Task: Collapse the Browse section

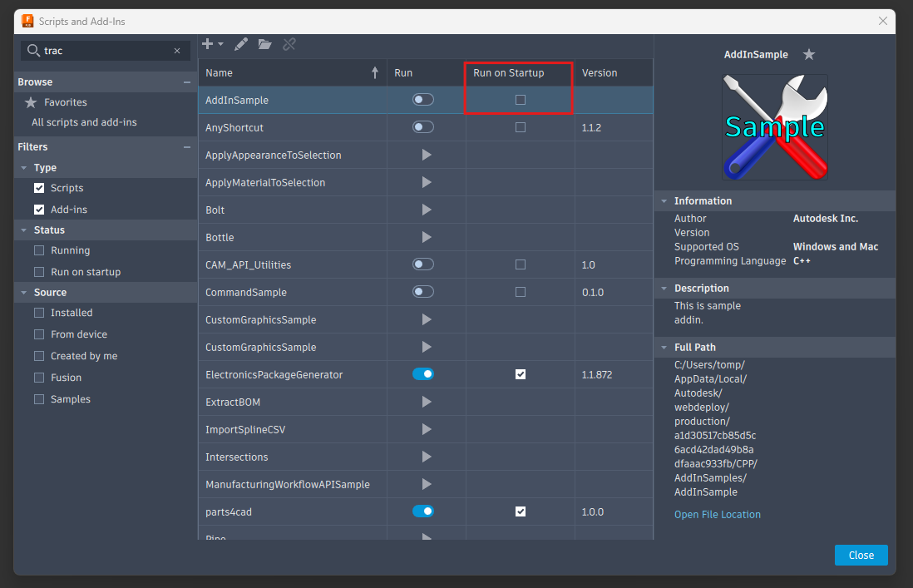Action: click(x=187, y=82)
